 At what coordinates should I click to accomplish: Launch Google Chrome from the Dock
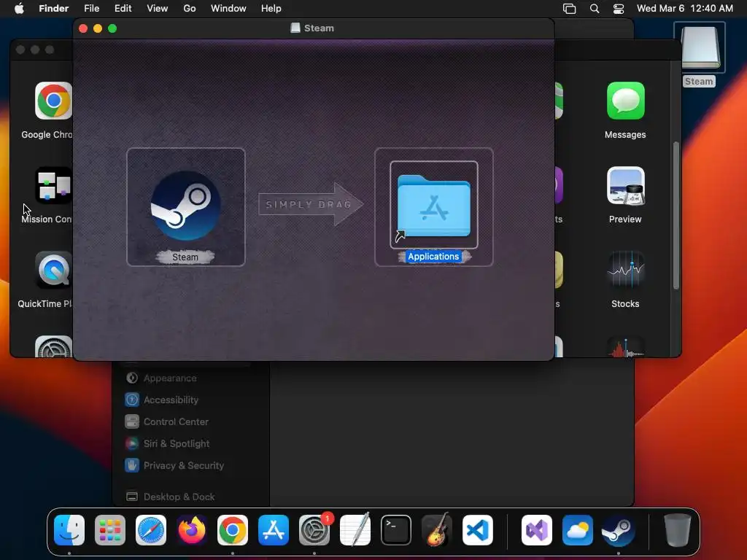click(233, 530)
